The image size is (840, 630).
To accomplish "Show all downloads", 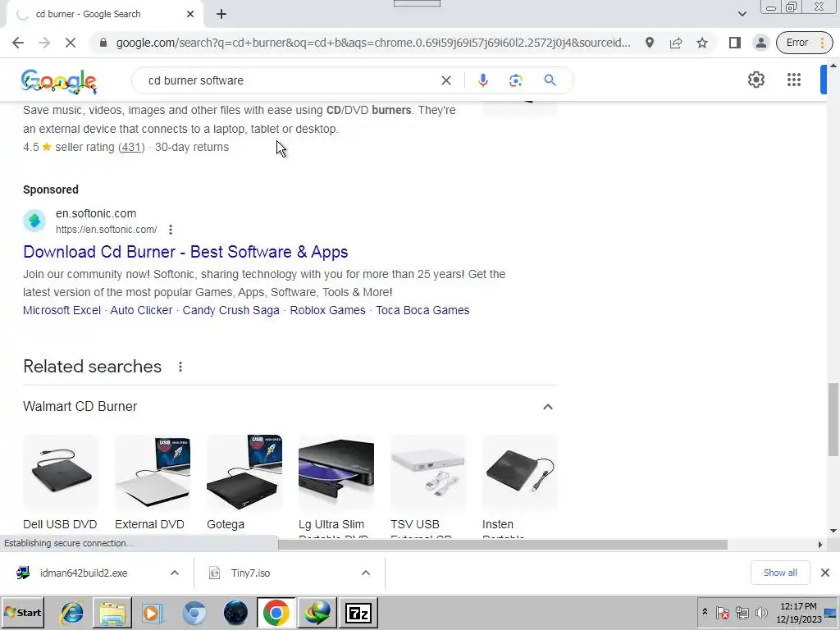I will (780, 573).
